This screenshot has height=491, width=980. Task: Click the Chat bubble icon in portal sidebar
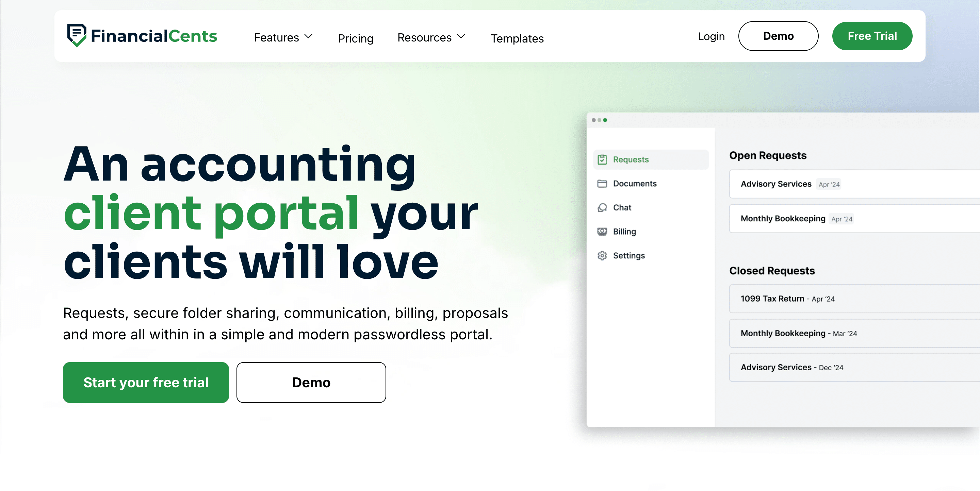point(602,207)
